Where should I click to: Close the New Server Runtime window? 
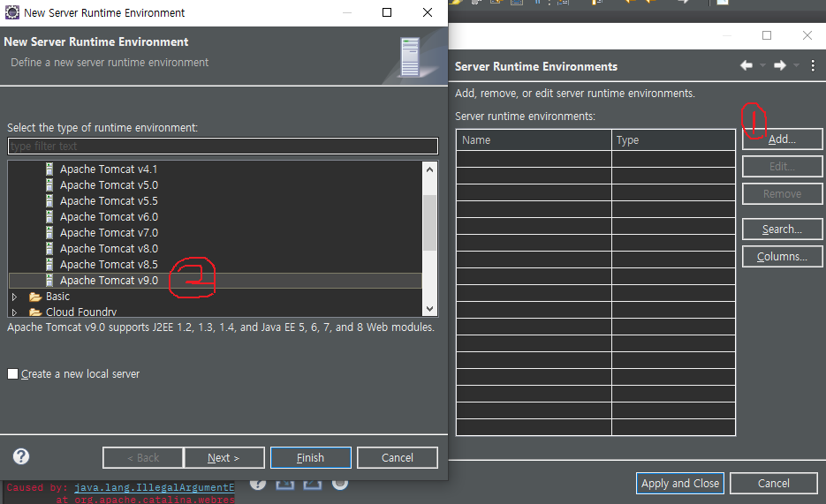(428, 12)
